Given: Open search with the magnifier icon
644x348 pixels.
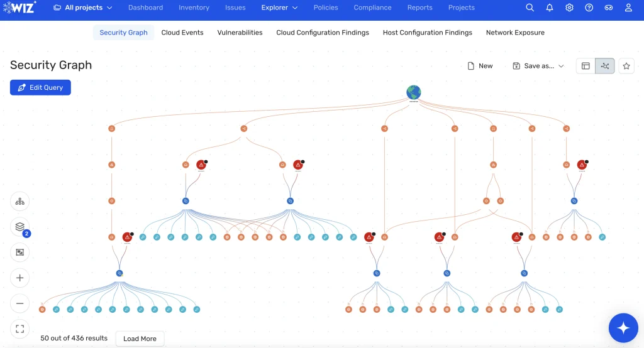Looking at the screenshot, I should coord(530,8).
